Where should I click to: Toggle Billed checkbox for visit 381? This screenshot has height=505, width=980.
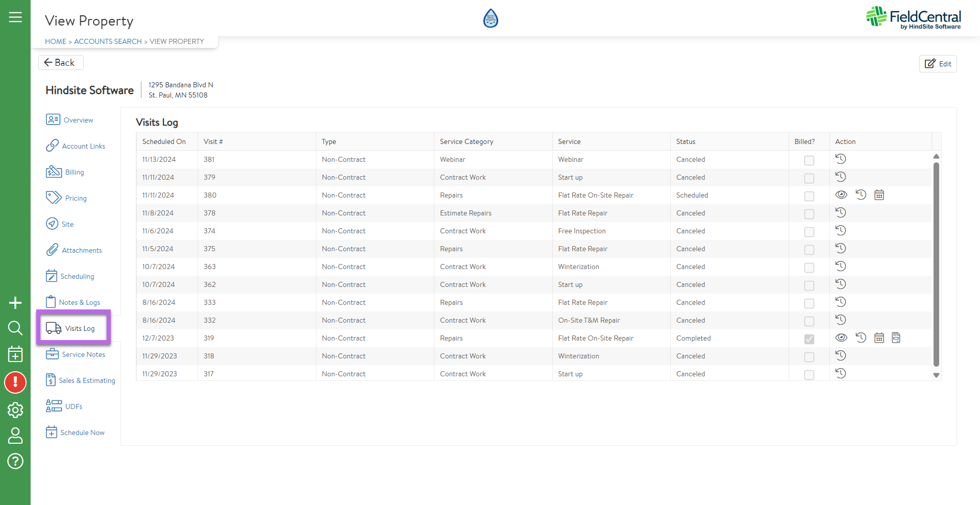tap(809, 160)
